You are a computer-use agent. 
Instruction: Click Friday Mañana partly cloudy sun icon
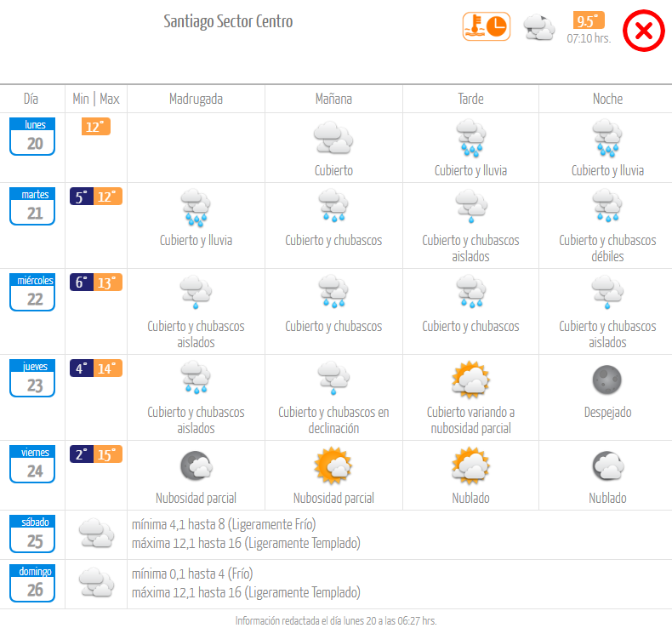(x=333, y=465)
